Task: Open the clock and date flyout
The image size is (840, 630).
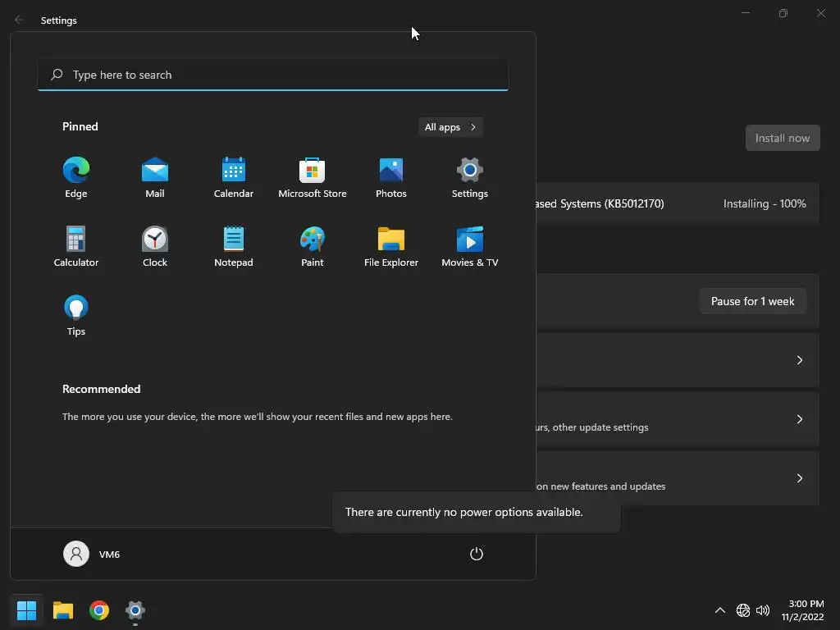Action: click(802, 610)
